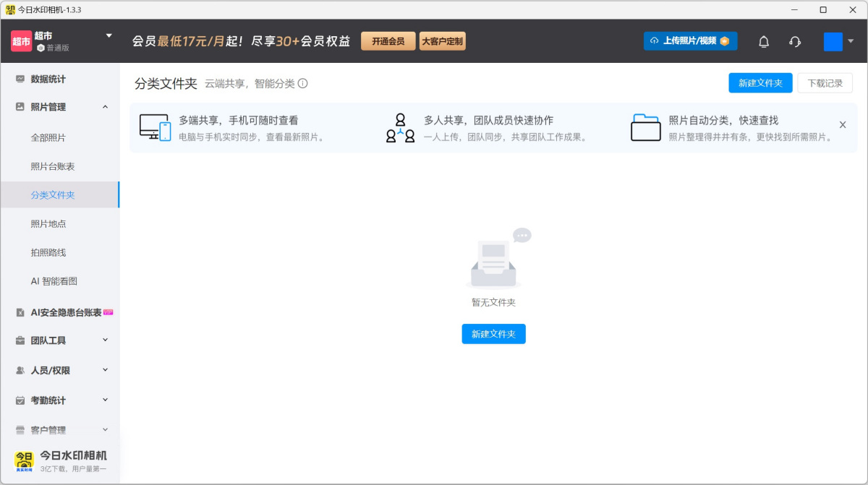Viewport: 868px width, 485px height.
Task: Click the 大客户定制 badge in the banner
Action: pos(441,41)
